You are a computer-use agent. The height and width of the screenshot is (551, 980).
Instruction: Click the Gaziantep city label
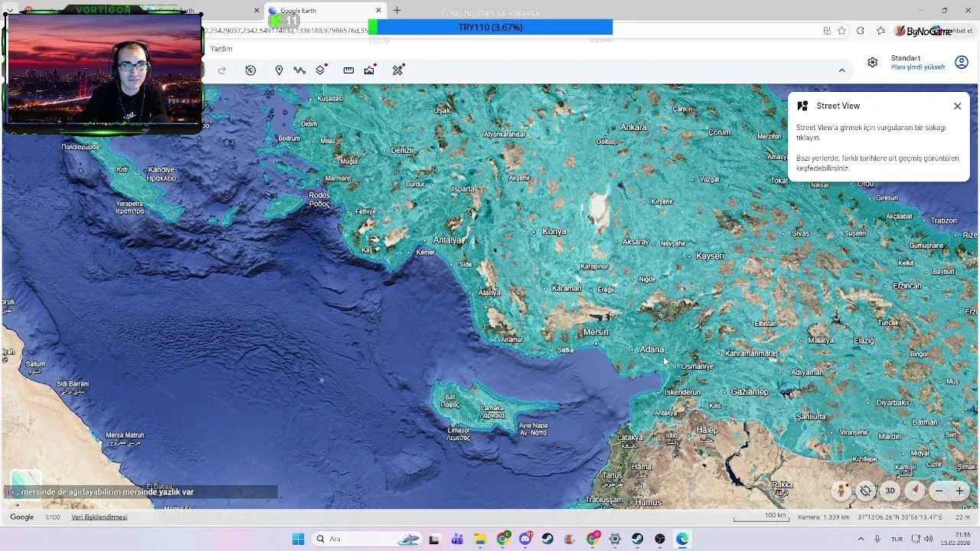click(750, 392)
